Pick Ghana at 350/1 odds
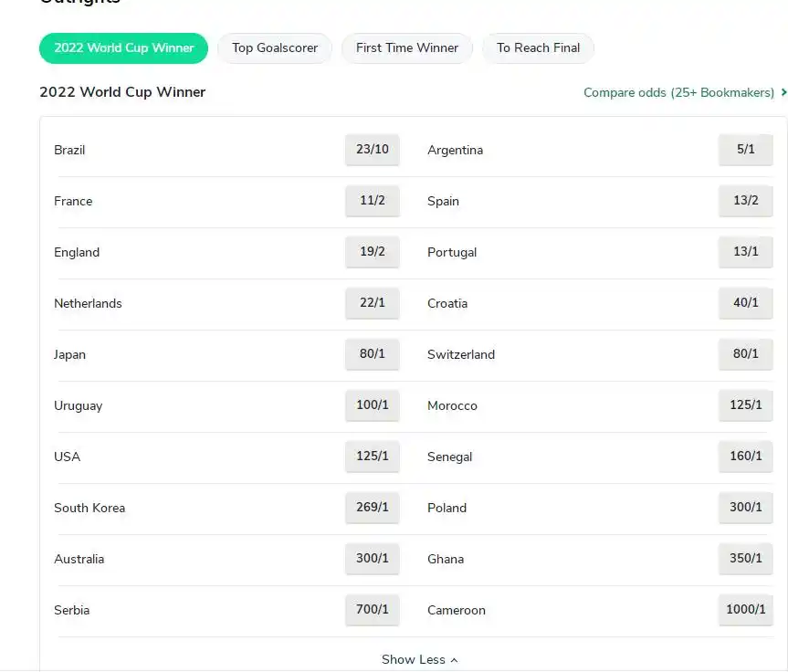 (x=745, y=559)
